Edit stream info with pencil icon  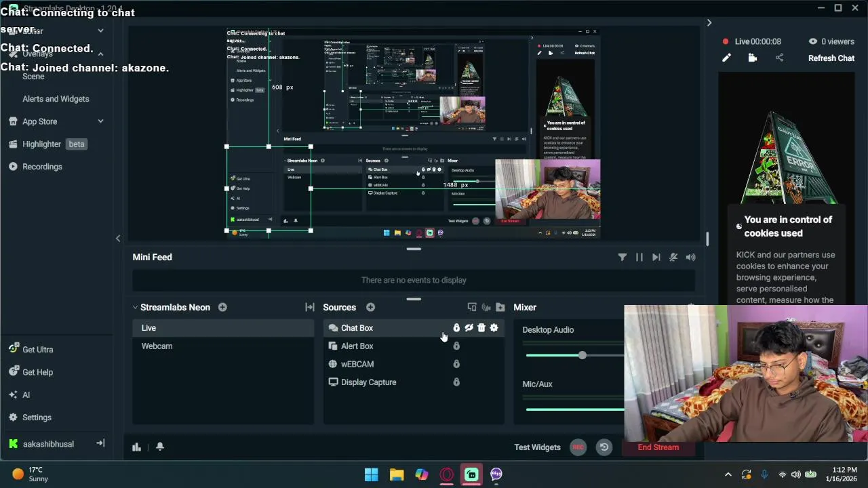726,58
